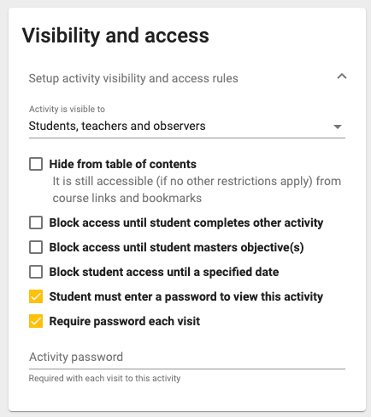Untick the yellow password-to-view checkbox
This screenshot has height=418, width=372.
point(36,297)
